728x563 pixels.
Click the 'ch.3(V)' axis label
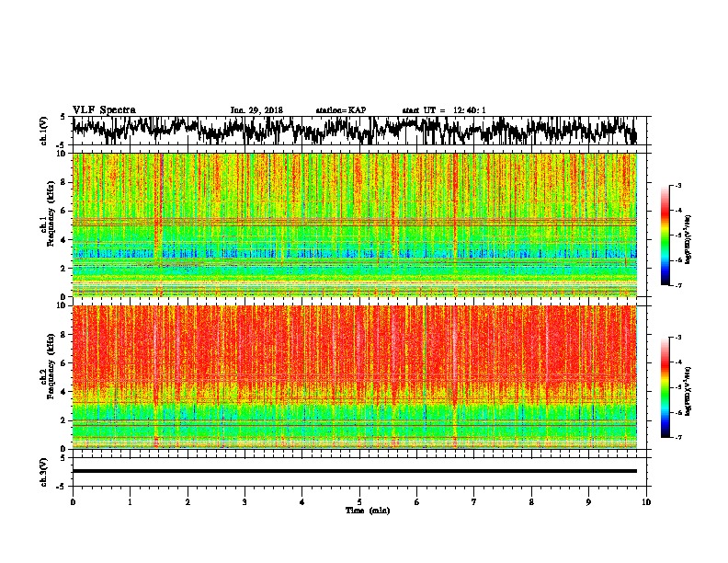[x=44, y=472]
